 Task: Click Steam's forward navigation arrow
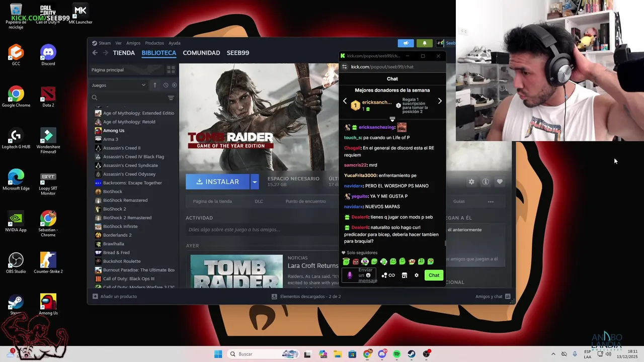click(x=105, y=53)
